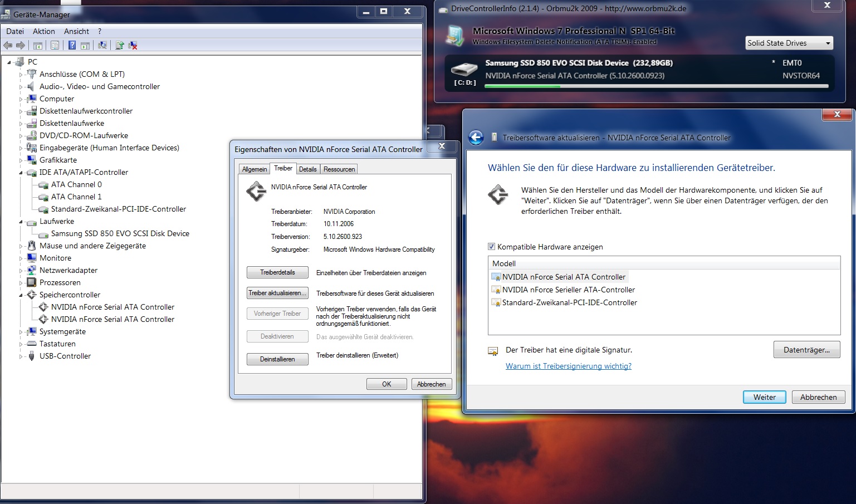Screen dimensions: 856x504
Task: Click the Grafikkarte display adapter icon
Action: pyautogui.click(x=32, y=160)
